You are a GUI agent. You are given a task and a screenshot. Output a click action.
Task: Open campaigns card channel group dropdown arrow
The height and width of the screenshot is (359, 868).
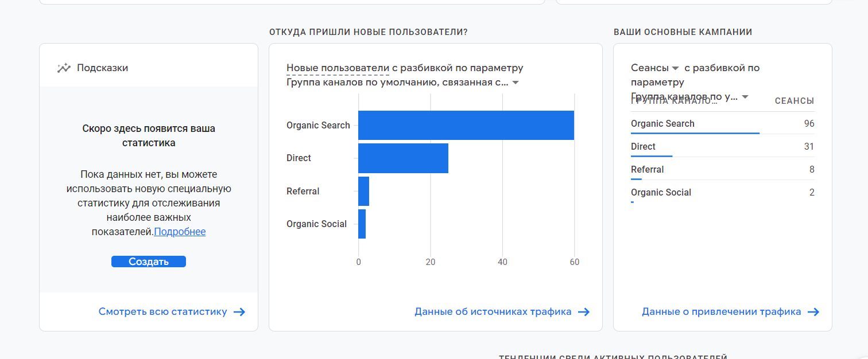coord(745,97)
